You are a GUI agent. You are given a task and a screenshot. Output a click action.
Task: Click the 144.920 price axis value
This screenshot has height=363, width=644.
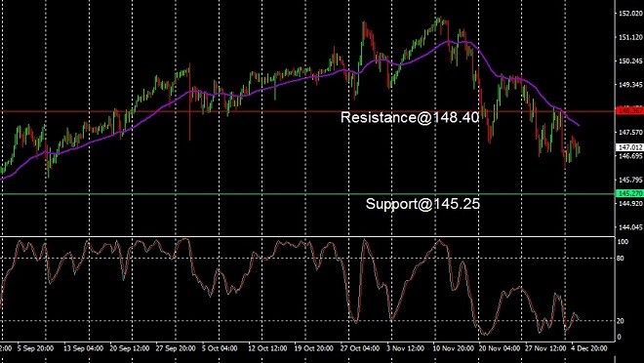click(630, 203)
